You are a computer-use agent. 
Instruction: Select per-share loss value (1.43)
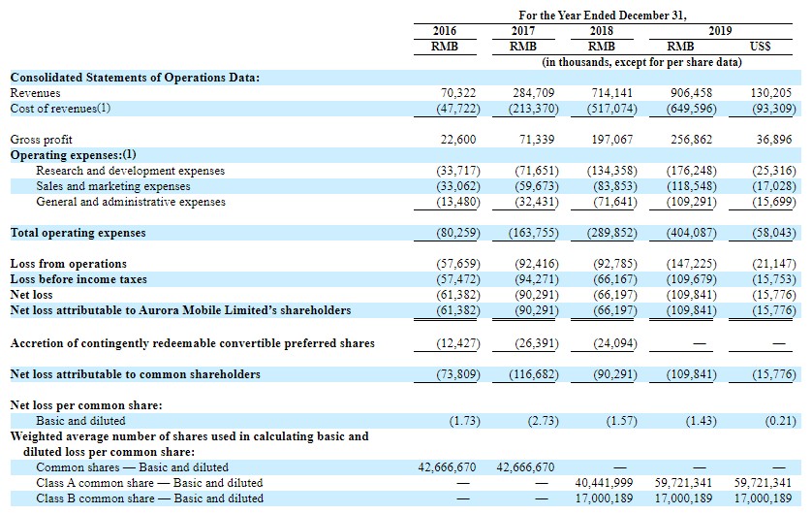[x=701, y=421]
